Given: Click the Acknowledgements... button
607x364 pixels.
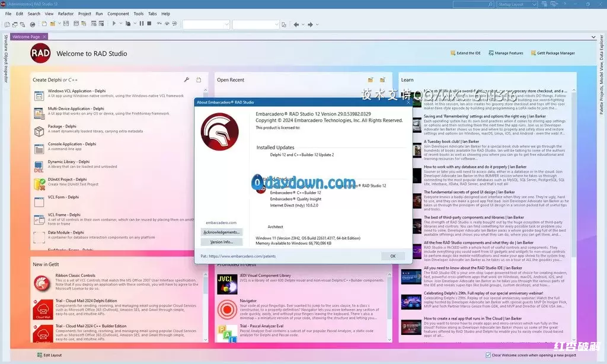Looking at the screenshot, I should click(221, 232).
